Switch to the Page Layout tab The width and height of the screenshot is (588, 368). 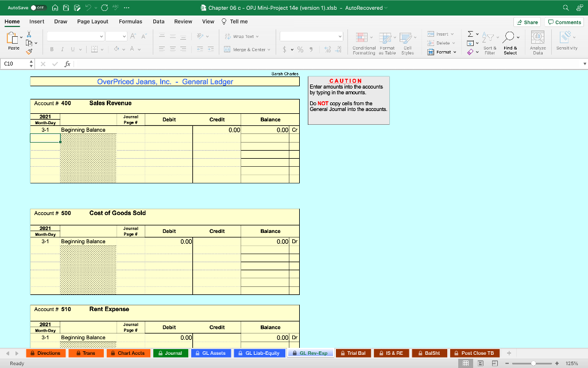92,21
